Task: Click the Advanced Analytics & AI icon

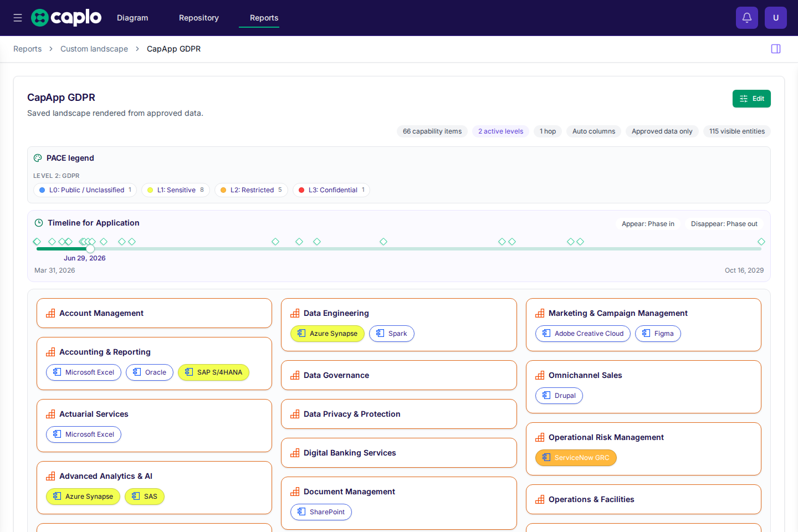Action: (50, 476)
